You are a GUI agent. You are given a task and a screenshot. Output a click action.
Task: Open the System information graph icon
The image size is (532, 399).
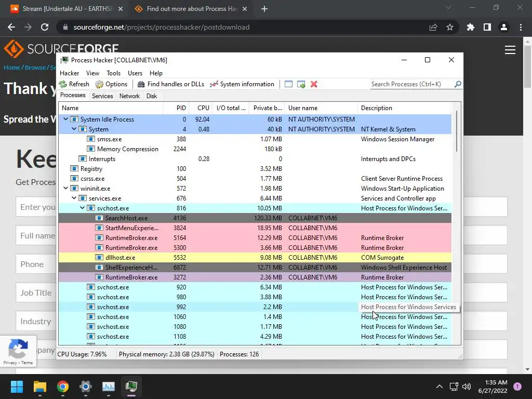tap(214, 84)
